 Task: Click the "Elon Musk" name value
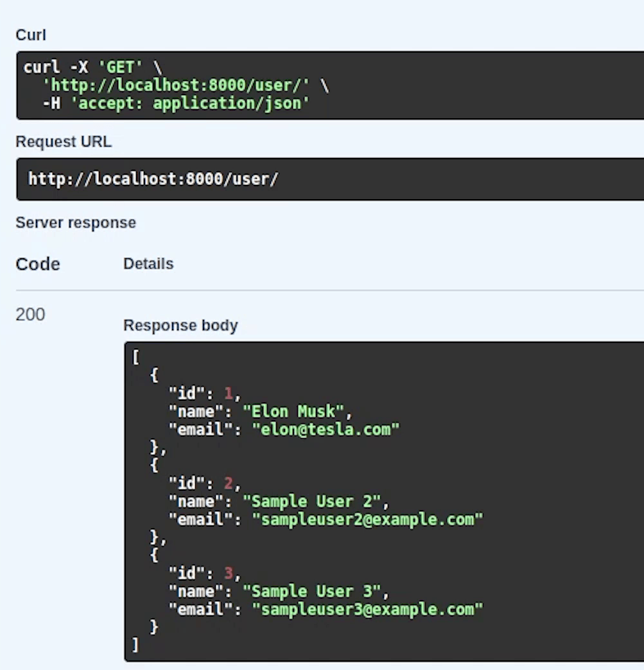297,411
